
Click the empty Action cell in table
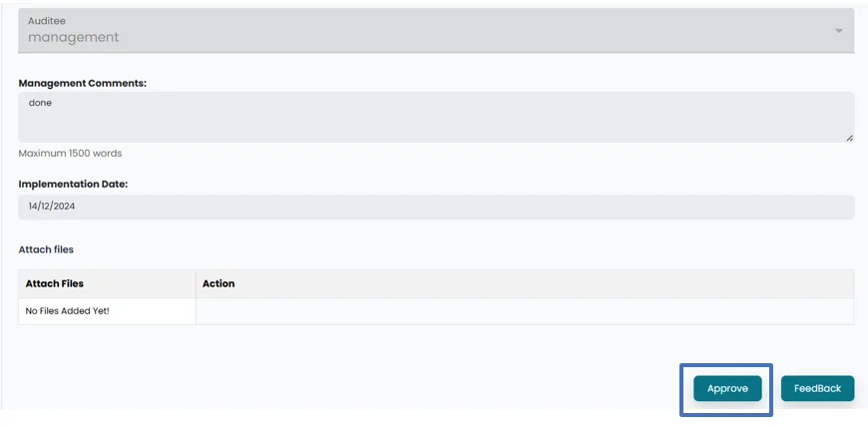524,311
